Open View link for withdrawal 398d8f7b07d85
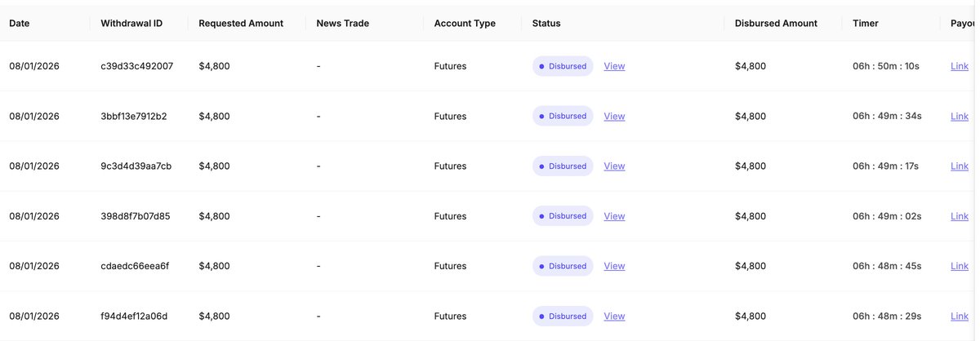 (614, 216)
